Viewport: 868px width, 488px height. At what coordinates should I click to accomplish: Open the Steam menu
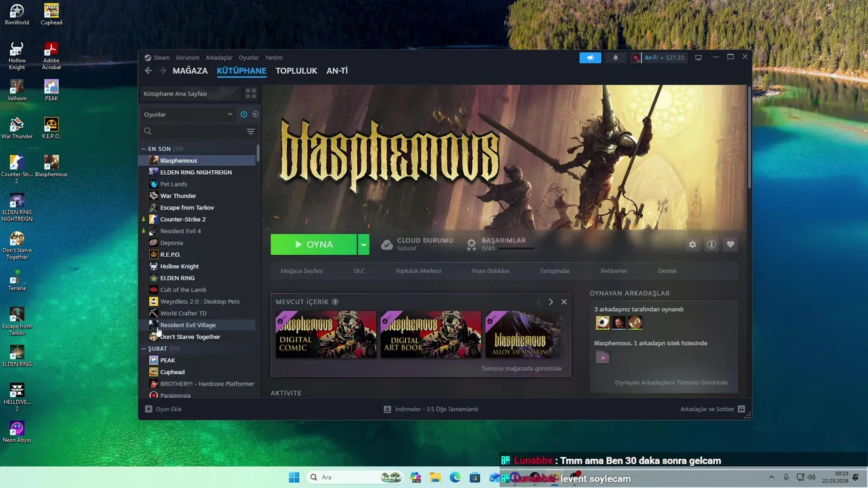pos(161,58)
